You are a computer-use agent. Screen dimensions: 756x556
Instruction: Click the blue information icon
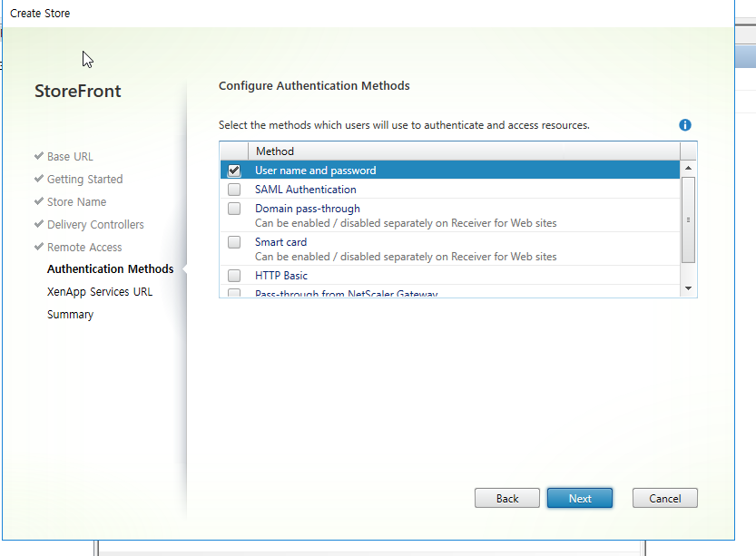(684, 125)
